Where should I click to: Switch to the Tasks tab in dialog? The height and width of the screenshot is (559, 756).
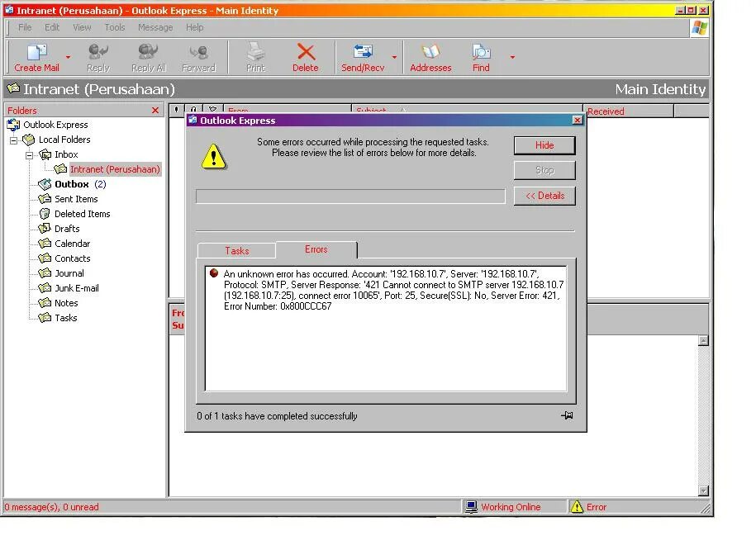coord(237,250)
